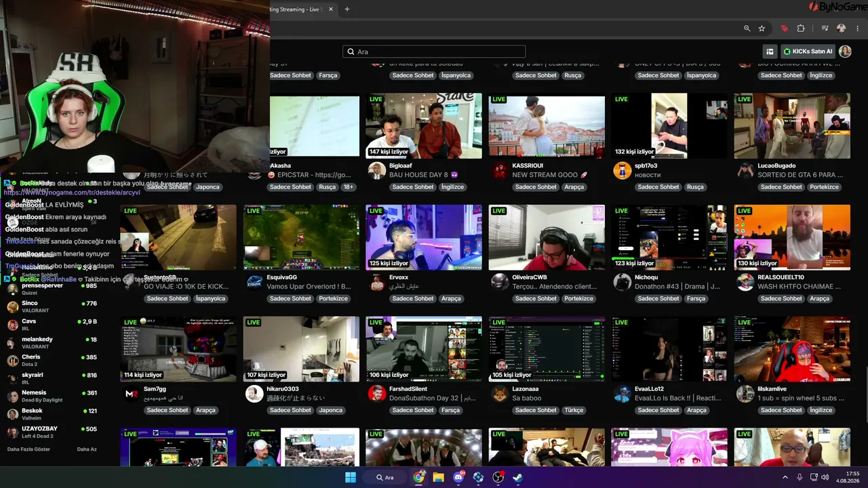
Task: Click Sadece Sohbet tag under KASSRIOUI's stream
Action: (x=536, y=187)
